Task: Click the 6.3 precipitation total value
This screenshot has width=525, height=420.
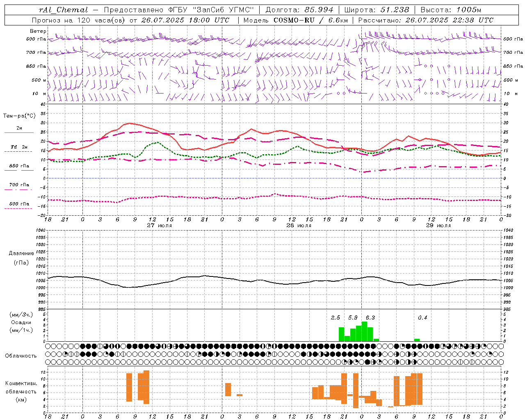Action: (x=370, y=317)
